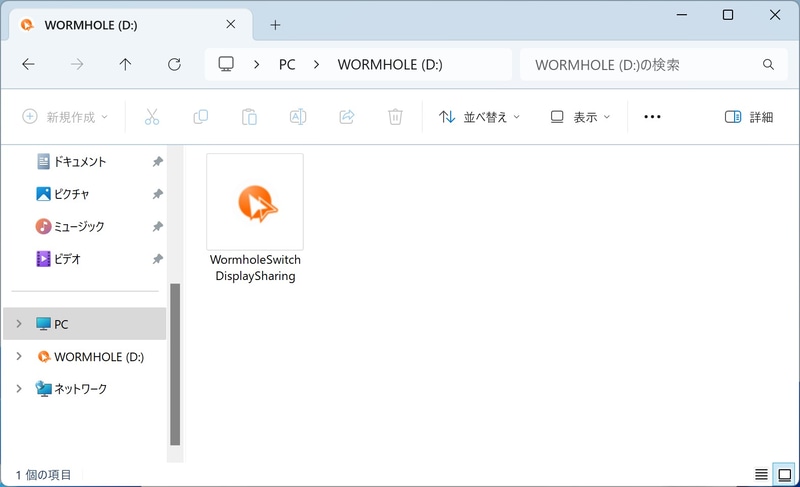Click the Copy icon in toolbar

(x=201, y=117)
